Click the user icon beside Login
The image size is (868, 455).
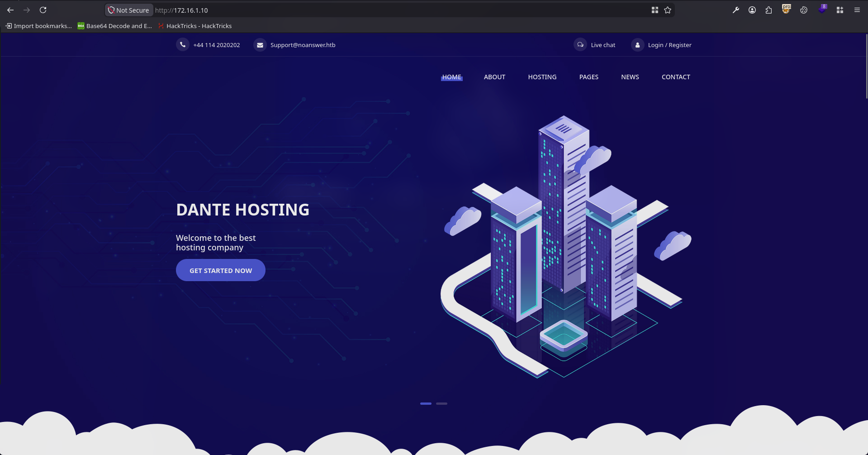[637, 45]
